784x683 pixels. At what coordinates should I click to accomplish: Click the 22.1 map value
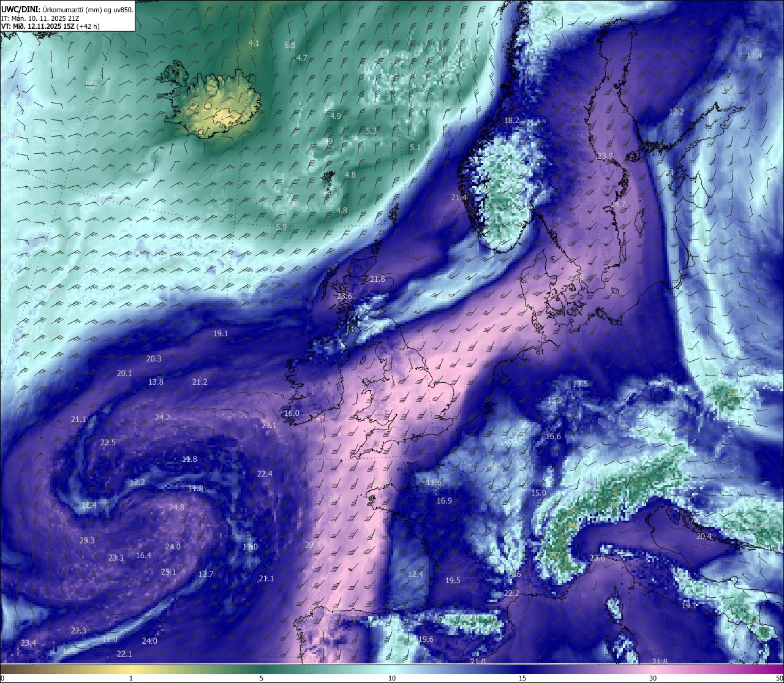tap(124, 654)
